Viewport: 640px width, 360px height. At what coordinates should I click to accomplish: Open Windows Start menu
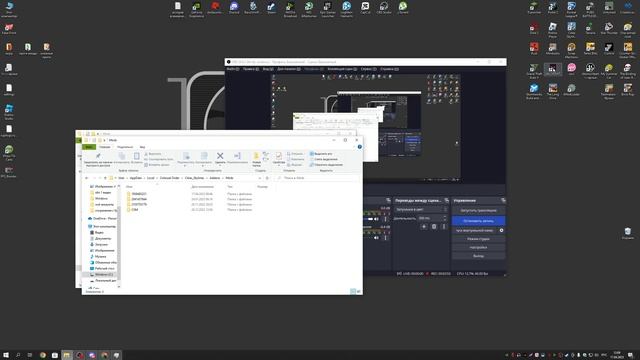pyautogui.click(x=6, y=355)
